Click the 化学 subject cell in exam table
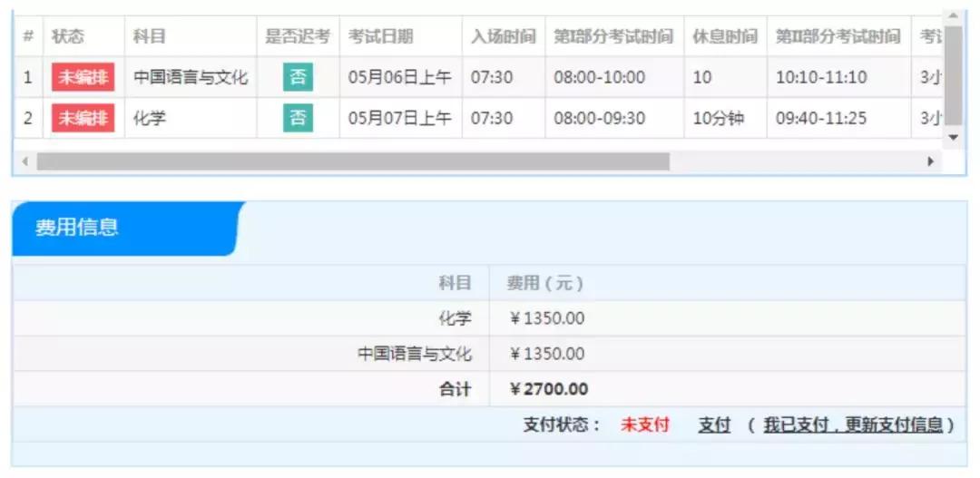Viewport: 980px width, 478px height. pos(191,118)
